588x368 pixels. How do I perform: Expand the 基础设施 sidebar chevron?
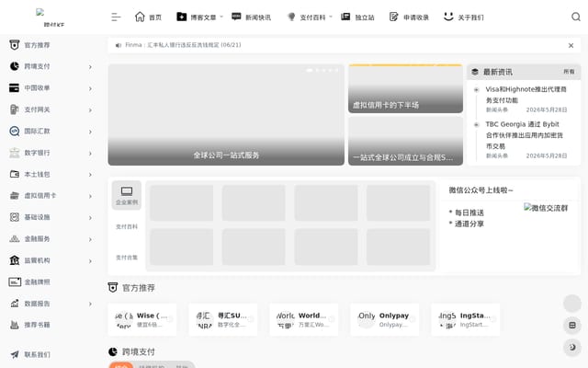[x=90, y=218]
